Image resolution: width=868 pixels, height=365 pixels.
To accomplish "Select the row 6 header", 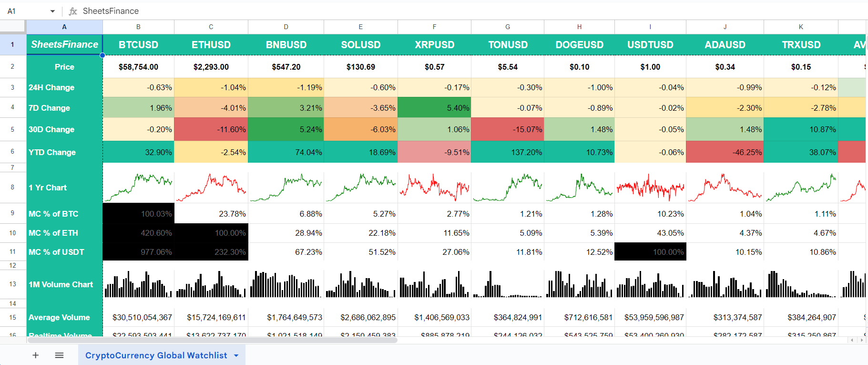I will 13,152.
